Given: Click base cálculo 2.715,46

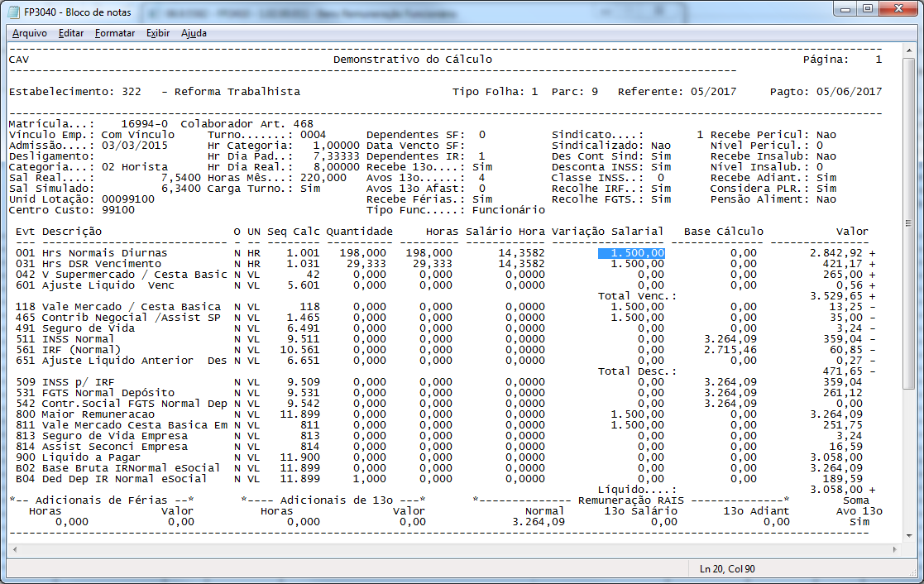Looking at the screenshot, I should (730, 350).
